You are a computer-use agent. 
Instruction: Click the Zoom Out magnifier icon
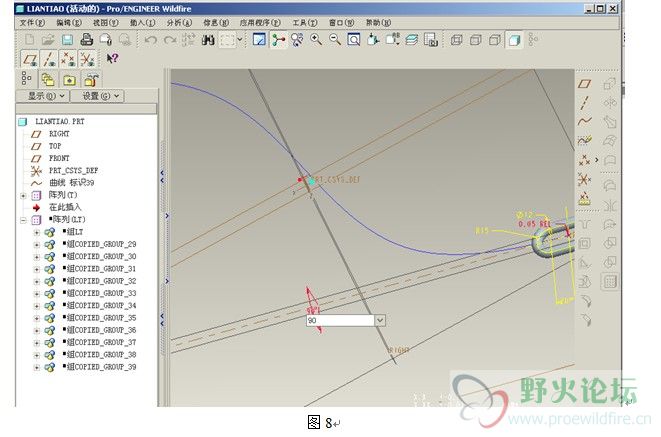[x=335, y=40]
